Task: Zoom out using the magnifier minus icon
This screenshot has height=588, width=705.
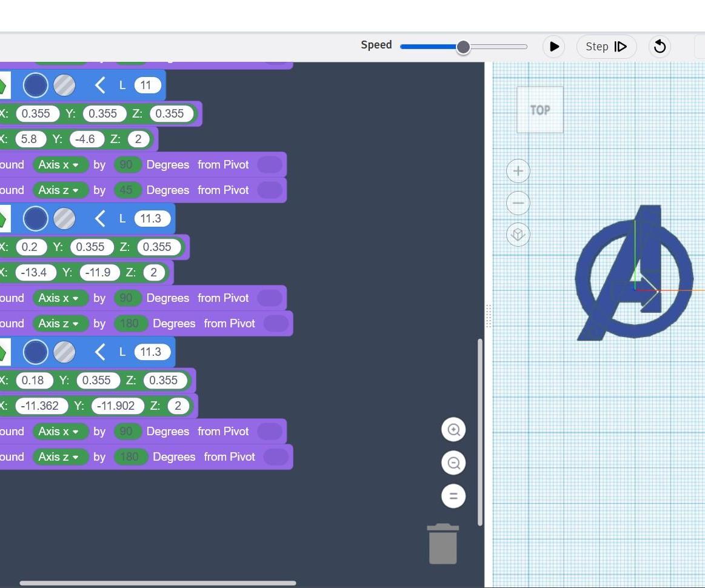Action: [453, 462]
